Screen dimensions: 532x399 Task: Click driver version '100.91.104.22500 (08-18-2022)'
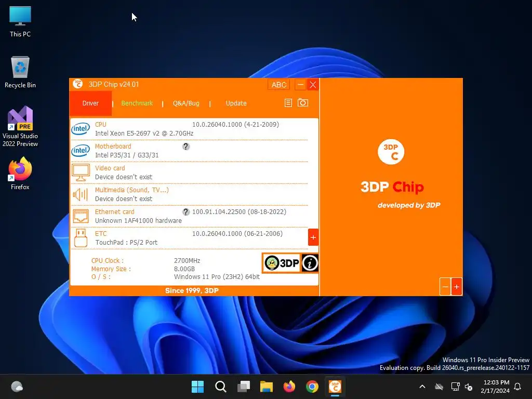239,212
